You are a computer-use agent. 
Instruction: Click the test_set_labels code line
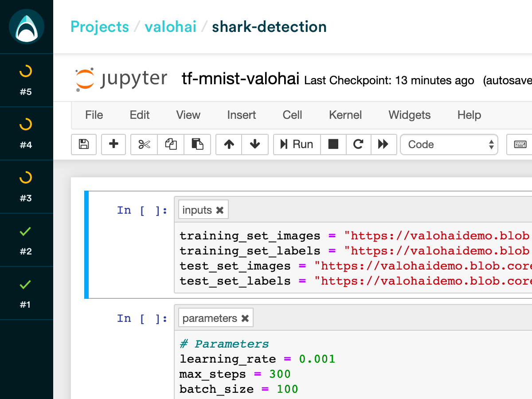(x=355, y=281)
